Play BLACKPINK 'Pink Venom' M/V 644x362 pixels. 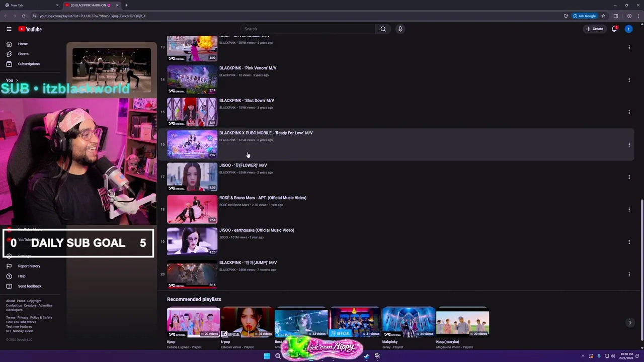click(248, 68)
